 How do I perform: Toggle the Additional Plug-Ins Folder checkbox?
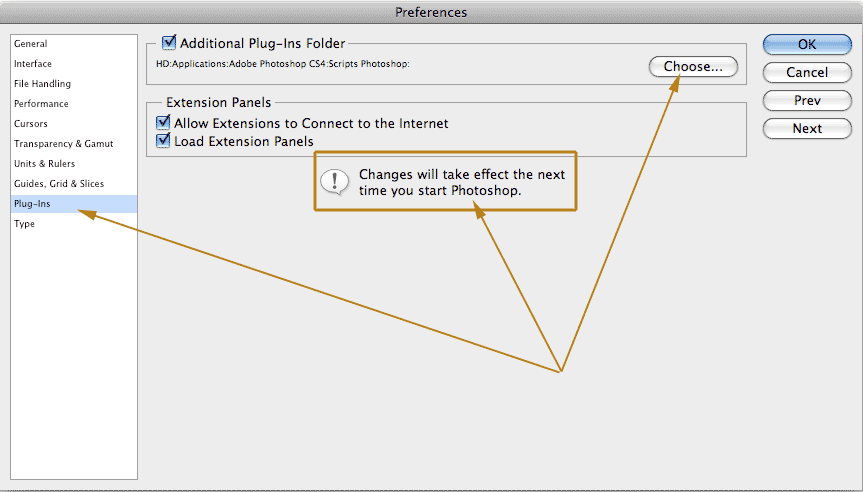click(x=169, y=43)
